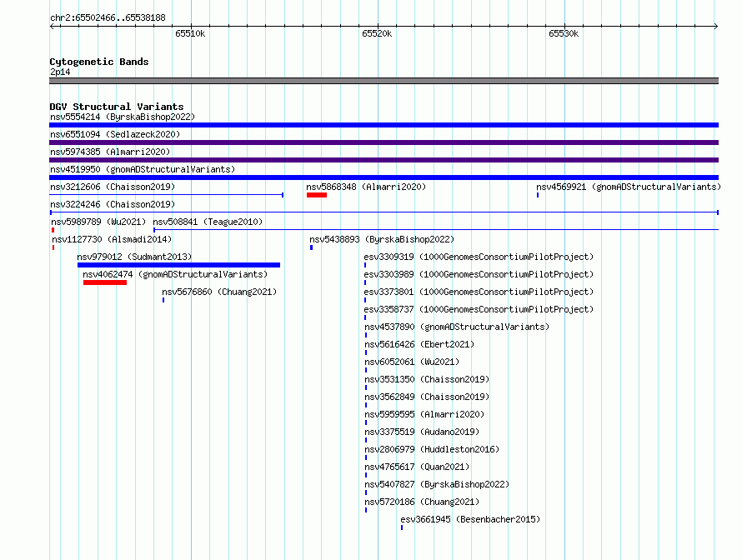The width and height of the screenshot is (742, 560).
Task: Open esv3358737 (1000GenomesConsortiumPilotProject) variant
Action: coord(479,309)
